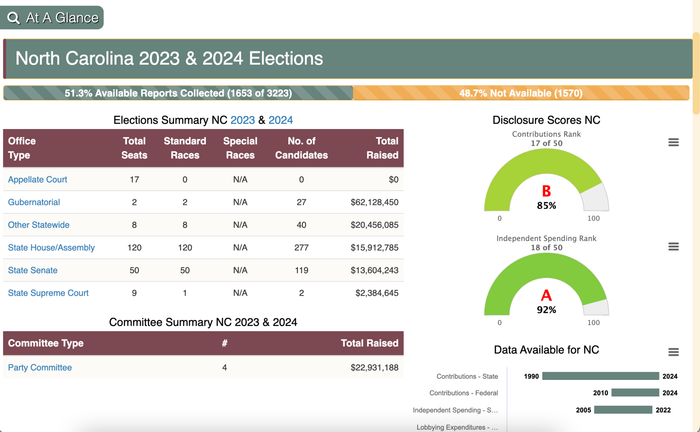Image resolution: width=700 pixels, height=432 pixels.
Task: Click the Total Raised header in committee table
Action: [370, 343]
